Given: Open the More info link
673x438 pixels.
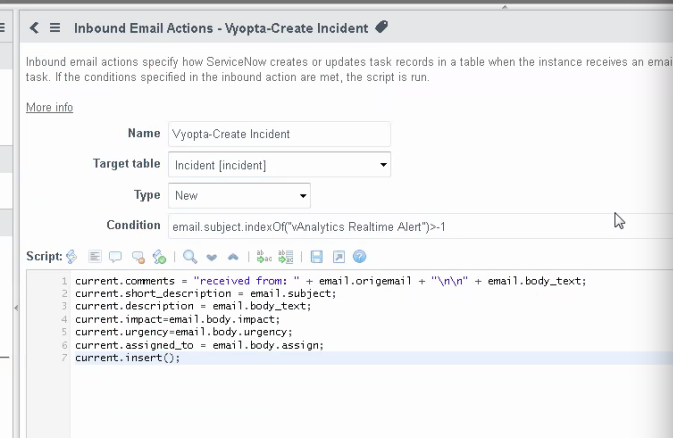Looking at the screenshot, I should [x=49, y=107].
